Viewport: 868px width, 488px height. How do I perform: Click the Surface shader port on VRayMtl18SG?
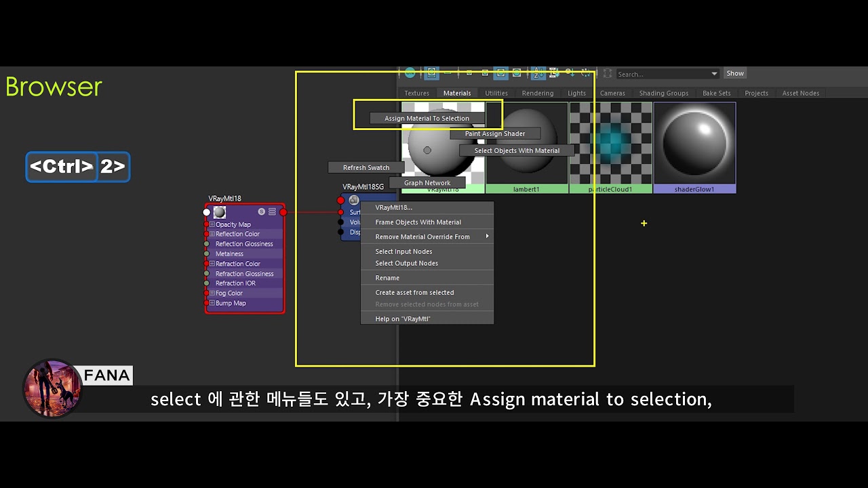click(x=340, y=212)
